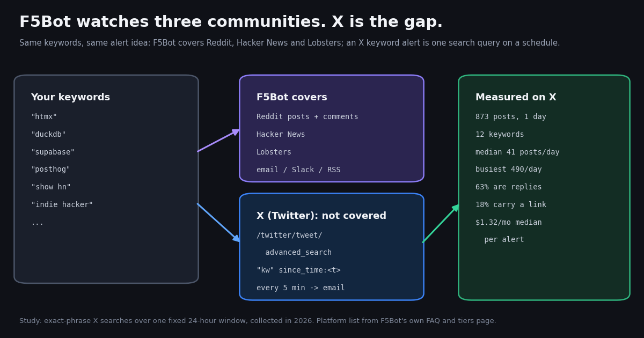Select "18% carry a link" stat
The image size is (644, 338).
[x=510, y=205]
